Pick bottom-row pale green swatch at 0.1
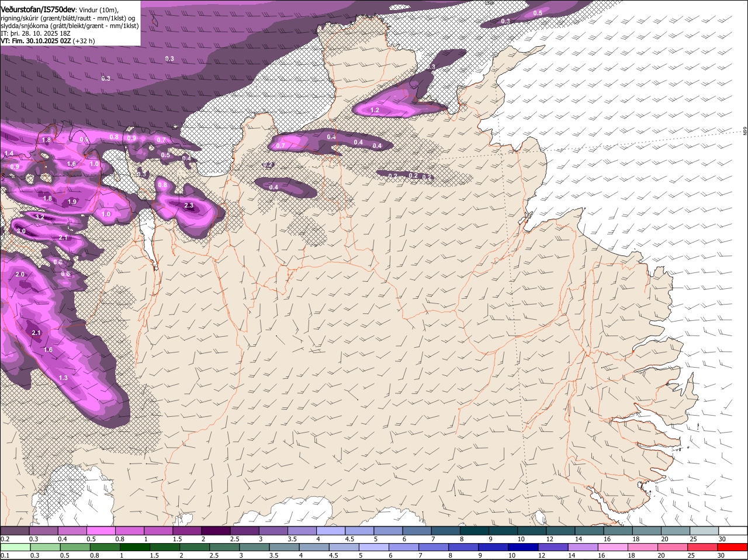This screenshot has width=748, height=560. 15,547
